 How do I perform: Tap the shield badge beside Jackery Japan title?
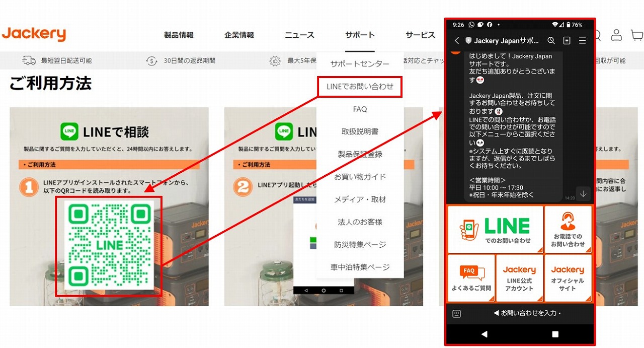468,41
